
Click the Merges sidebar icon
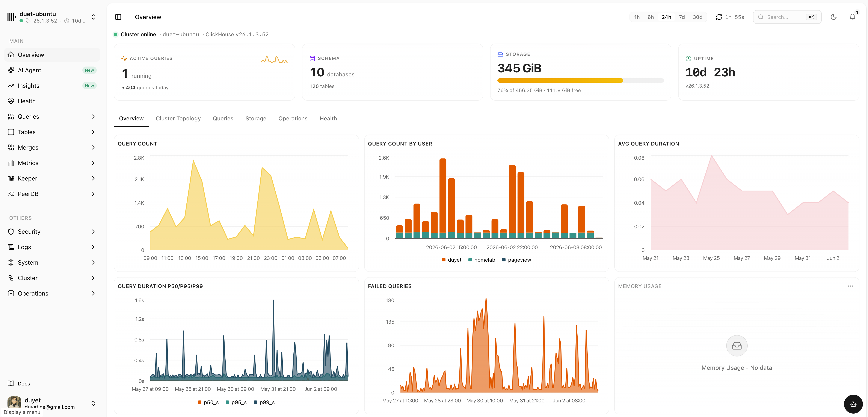11,148
